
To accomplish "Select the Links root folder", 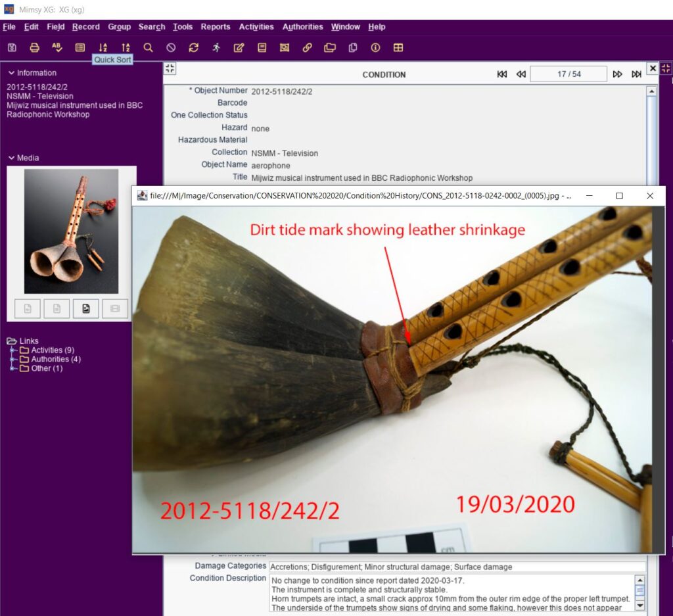I will [x=23, y=341].
